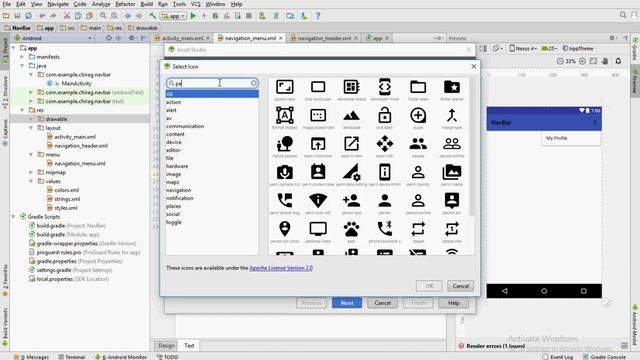Viewport: 640px width, 360px height.
Task: Select the folder open icon
Action: click(418, 87)
